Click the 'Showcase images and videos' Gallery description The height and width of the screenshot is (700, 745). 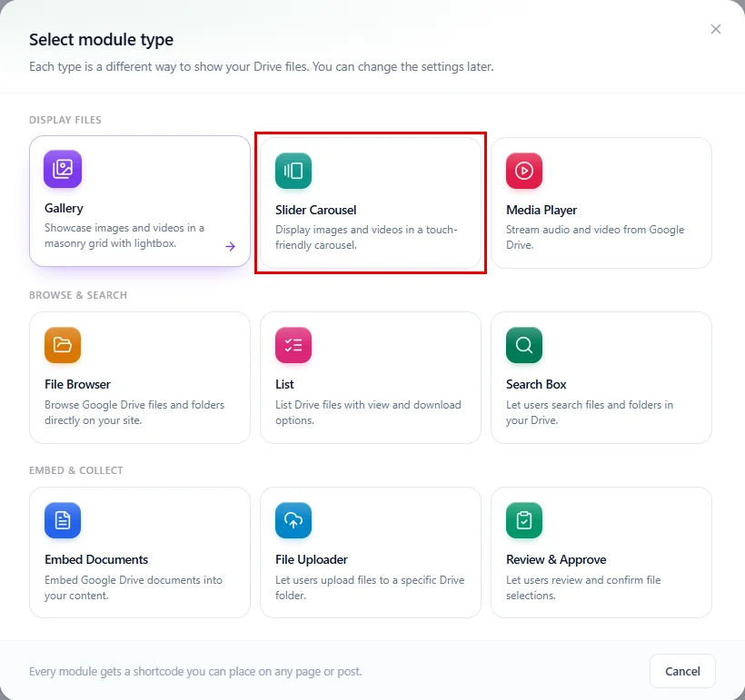click(124, 235)
